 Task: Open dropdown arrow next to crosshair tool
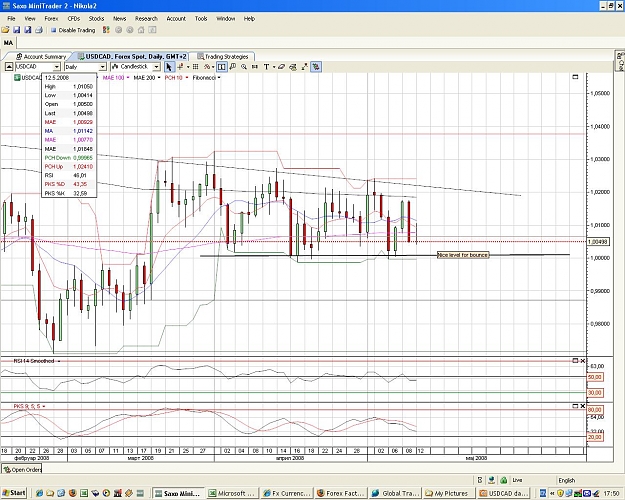click(188, 67)
